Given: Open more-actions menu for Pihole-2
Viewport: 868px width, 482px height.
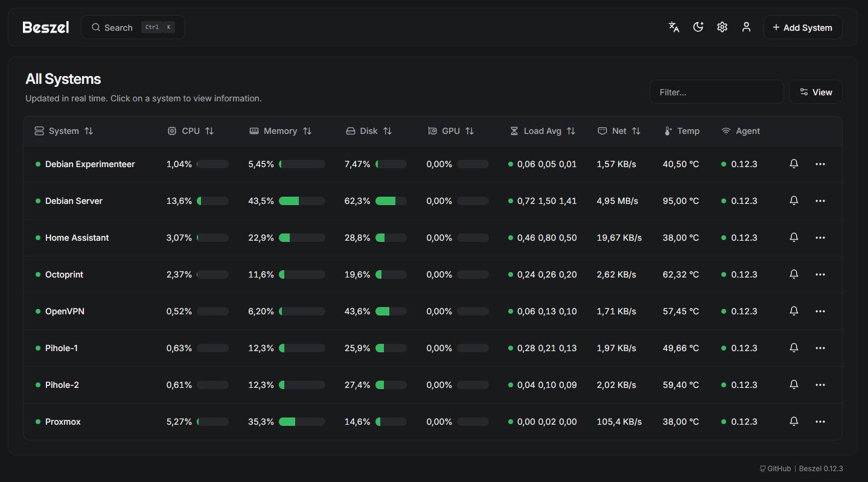Looking at the screenshot, I should coord(820,385).
